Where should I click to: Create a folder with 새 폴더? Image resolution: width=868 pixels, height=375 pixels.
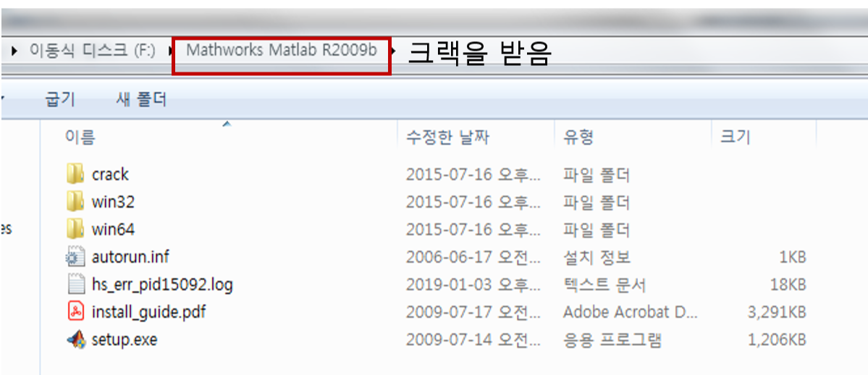(141, 100)
